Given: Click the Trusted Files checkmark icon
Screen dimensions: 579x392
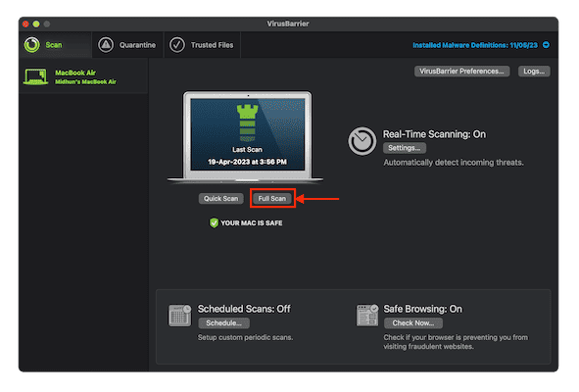Looking at the screenshot, I should pos(177,45).
